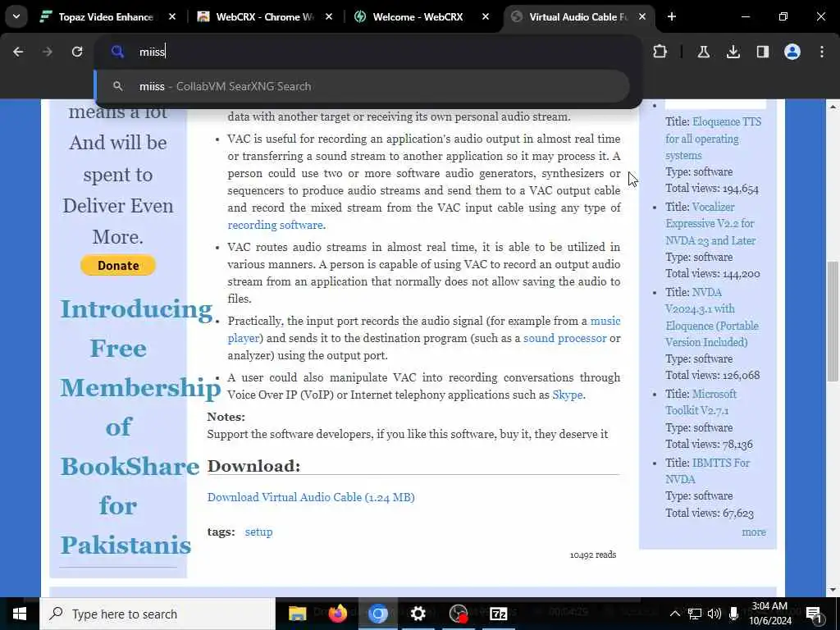
Task: Open File Explorer from the taskbar
Action: 297,614
